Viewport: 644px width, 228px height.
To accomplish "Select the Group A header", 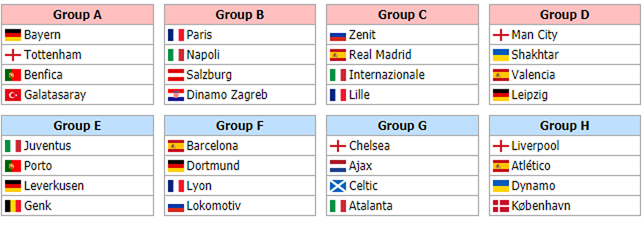I will tap(77, 15).
